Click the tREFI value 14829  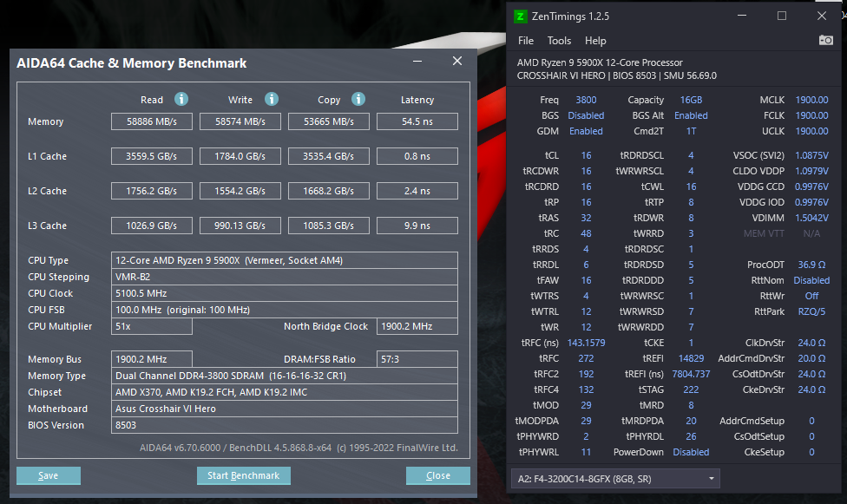point(691,358)
